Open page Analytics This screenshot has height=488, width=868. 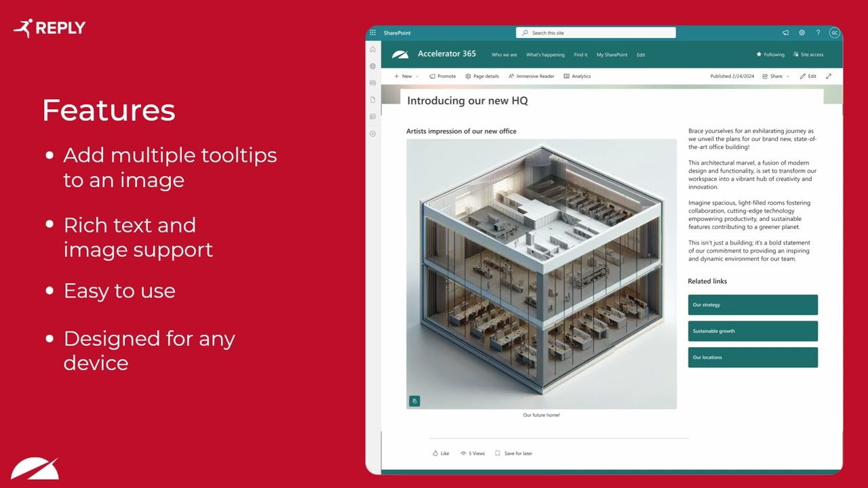[577, 77]
